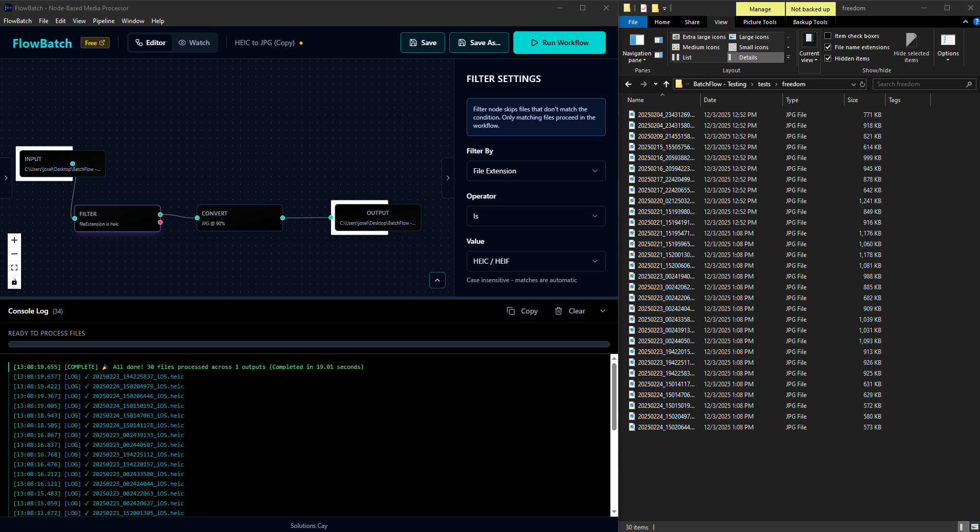This screenshot has height=532, width=980.
Task: Open the Filter By dropdown
Action: [535, 171]
